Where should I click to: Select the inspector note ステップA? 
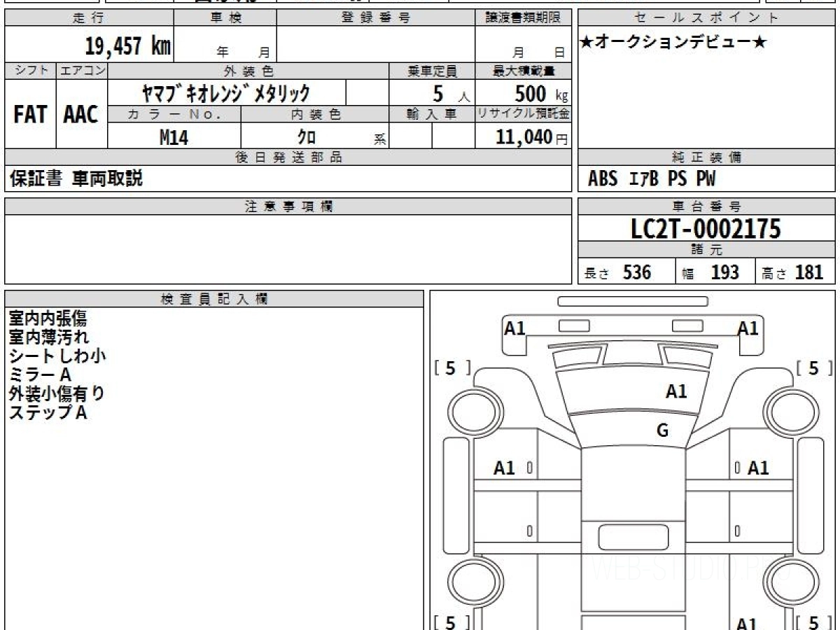tap(48, 413)
